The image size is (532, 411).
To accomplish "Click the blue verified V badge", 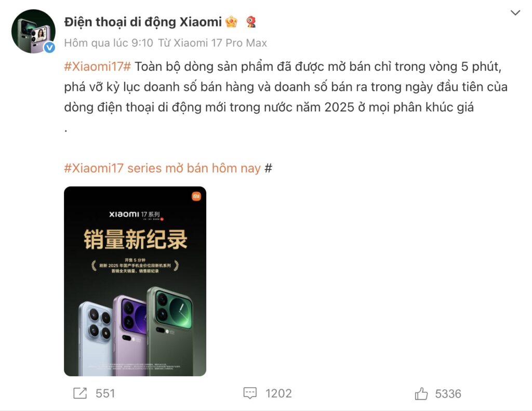I will click(x=49, y=47).
